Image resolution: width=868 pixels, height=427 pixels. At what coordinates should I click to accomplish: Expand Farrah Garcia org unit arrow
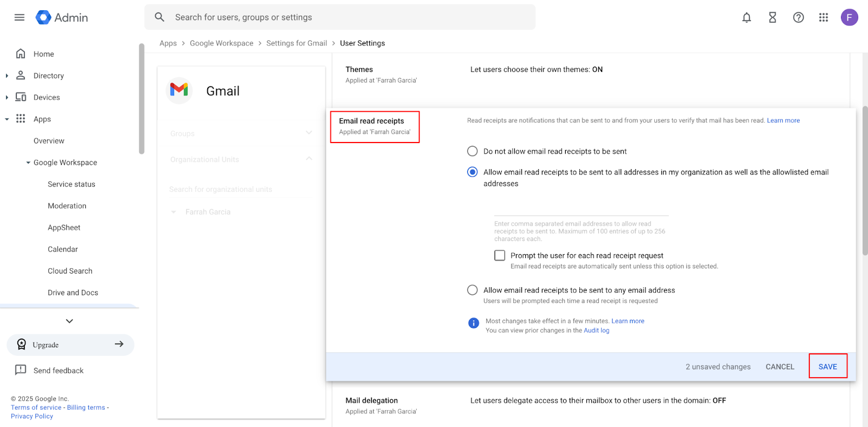pyautogui.click(x=174, y=212)
